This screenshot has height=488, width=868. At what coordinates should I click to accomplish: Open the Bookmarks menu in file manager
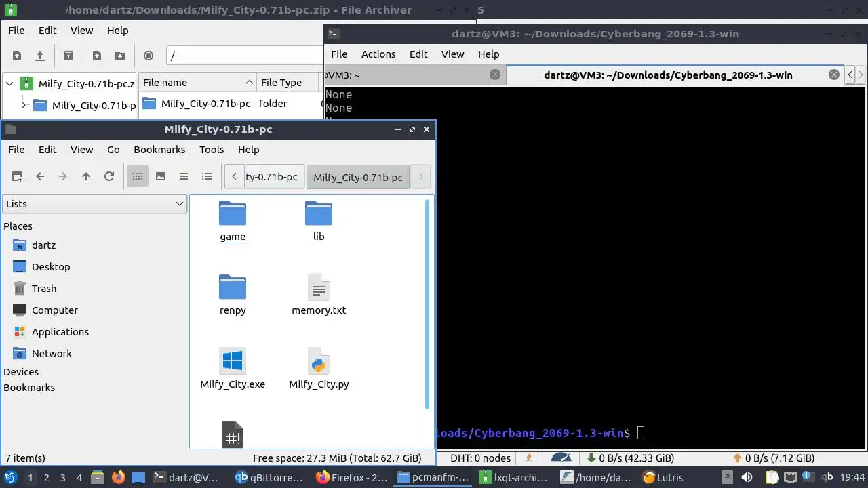(159, 150)
